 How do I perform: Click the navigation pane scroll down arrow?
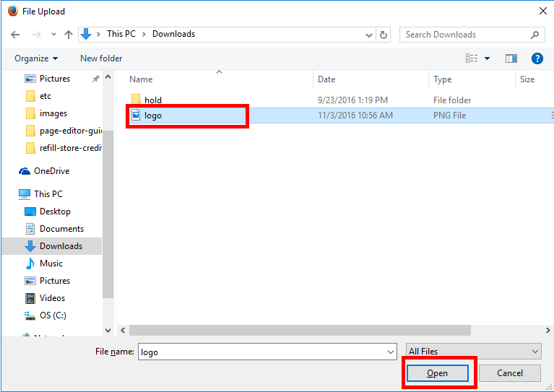(108, 331)
